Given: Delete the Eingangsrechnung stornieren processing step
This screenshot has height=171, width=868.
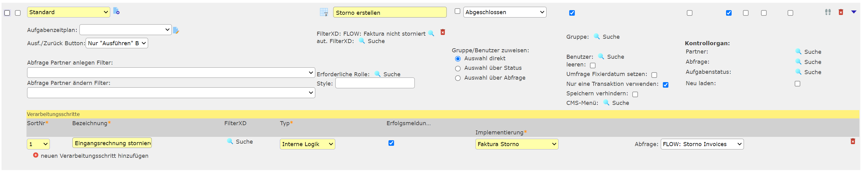Looking at the screenshot, I should pos(853,141).
